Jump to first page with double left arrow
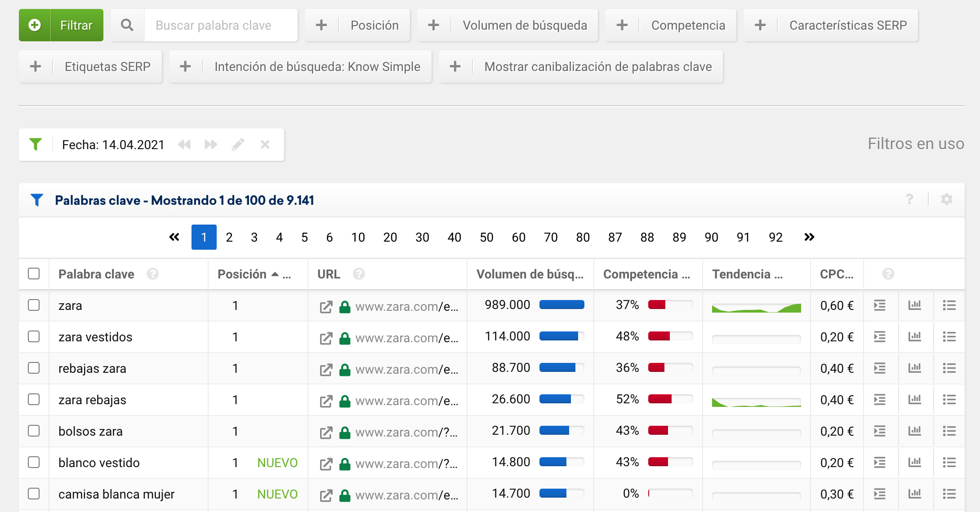The height and width of the screenshot is (512, 980). pos(174,237)
